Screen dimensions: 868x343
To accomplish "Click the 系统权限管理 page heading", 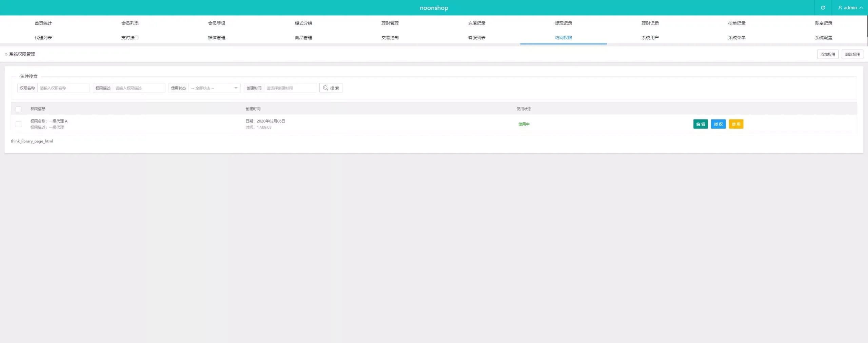I will [22, 54].
